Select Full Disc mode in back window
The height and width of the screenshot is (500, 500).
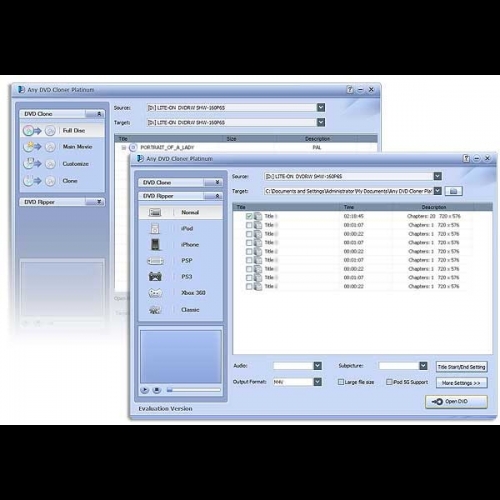pos(62,130)
